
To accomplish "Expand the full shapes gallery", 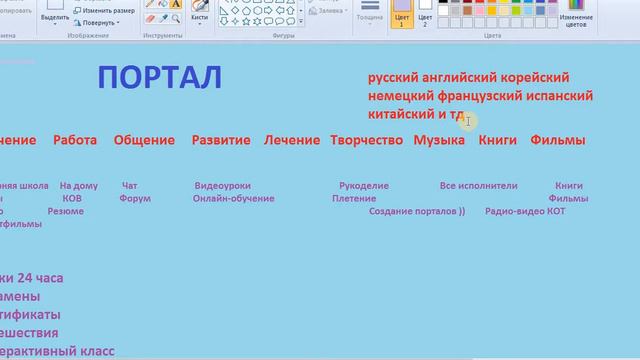I will [301, 21].
